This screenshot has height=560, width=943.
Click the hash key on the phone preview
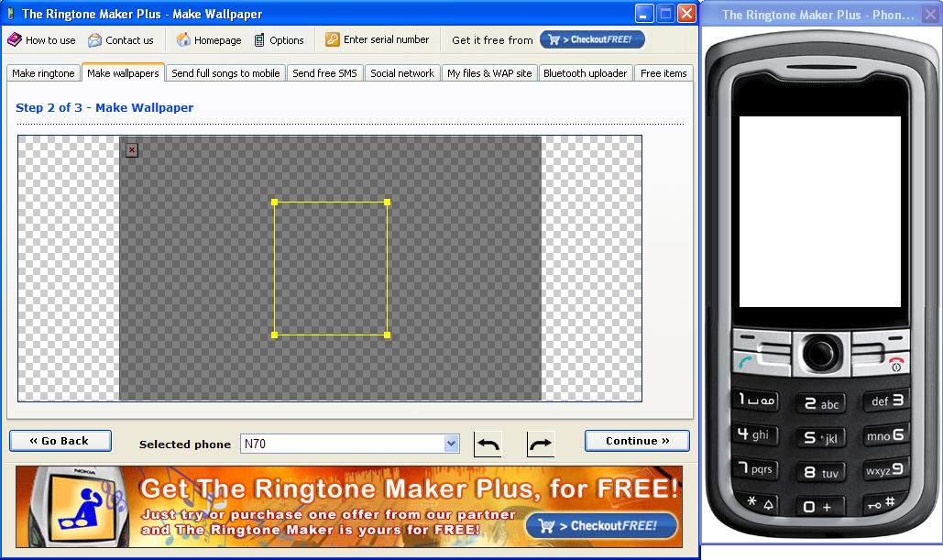coord(881,503)
